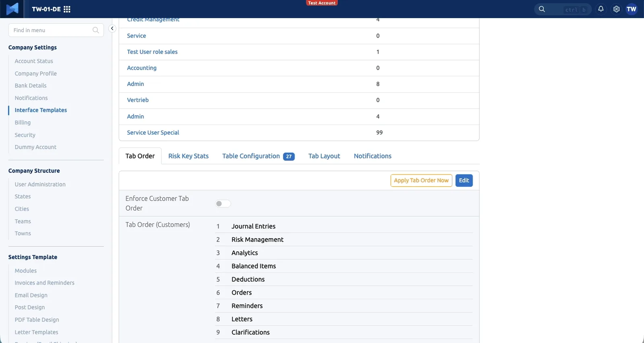Open the Accounting role link
The width and height of the screenshot is (644, 343).
pos(142,68)
